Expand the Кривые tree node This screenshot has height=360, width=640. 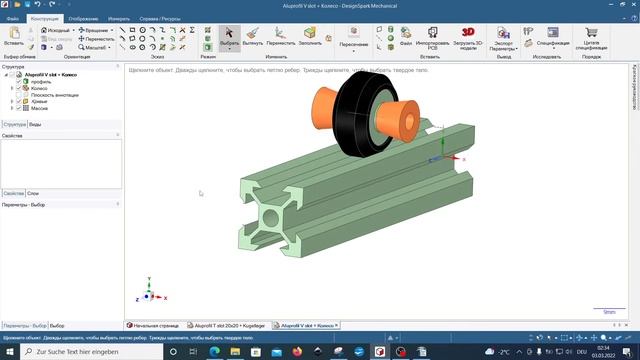[12, 101]
